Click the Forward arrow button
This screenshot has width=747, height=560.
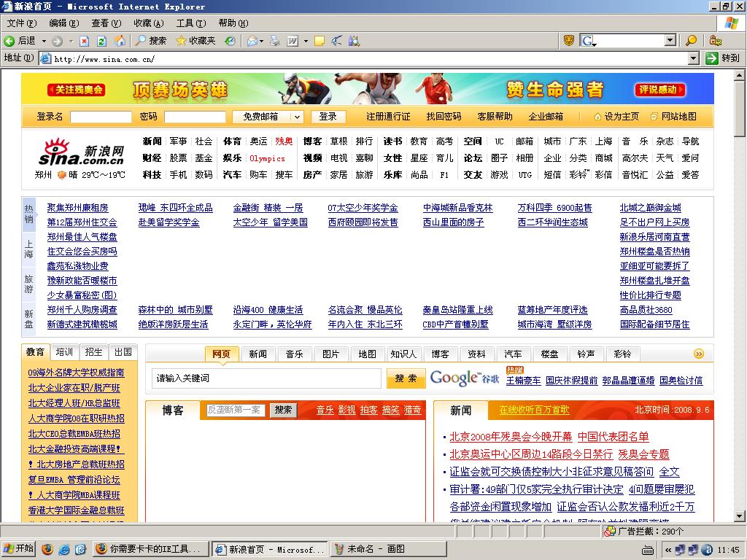57,41
